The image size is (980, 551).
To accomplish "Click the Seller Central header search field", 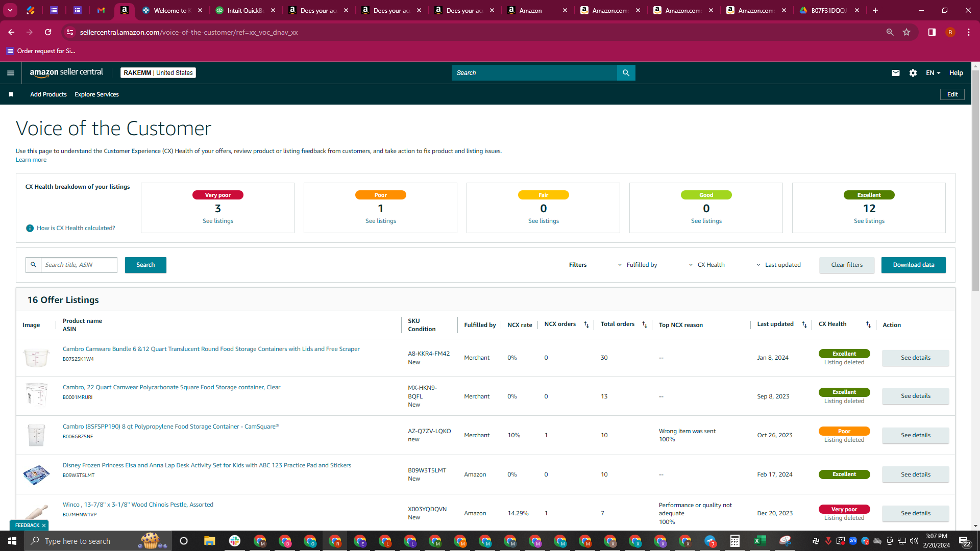I will [534, 73].
